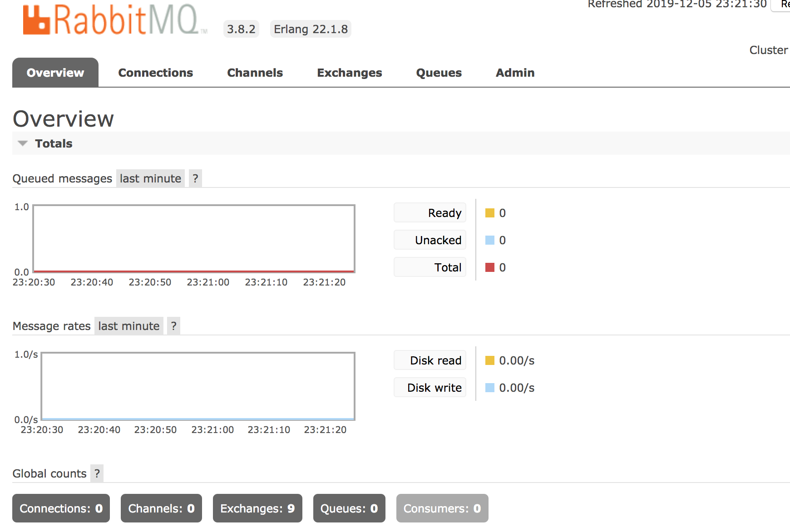The width and height of the screenshot is (790, 532).
Task: Click the Disk read 0.00/s value
Action: (517, 360)
